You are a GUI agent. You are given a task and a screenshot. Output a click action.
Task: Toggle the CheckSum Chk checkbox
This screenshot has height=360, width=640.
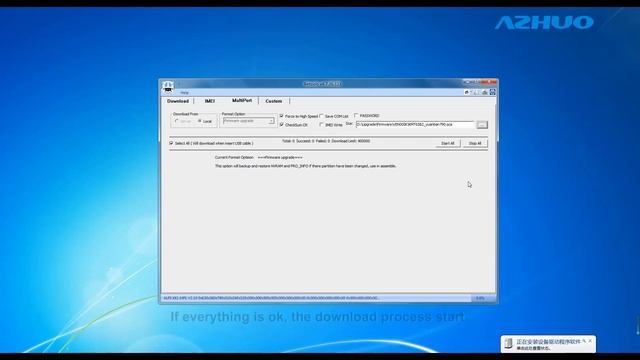pos(282,124)
